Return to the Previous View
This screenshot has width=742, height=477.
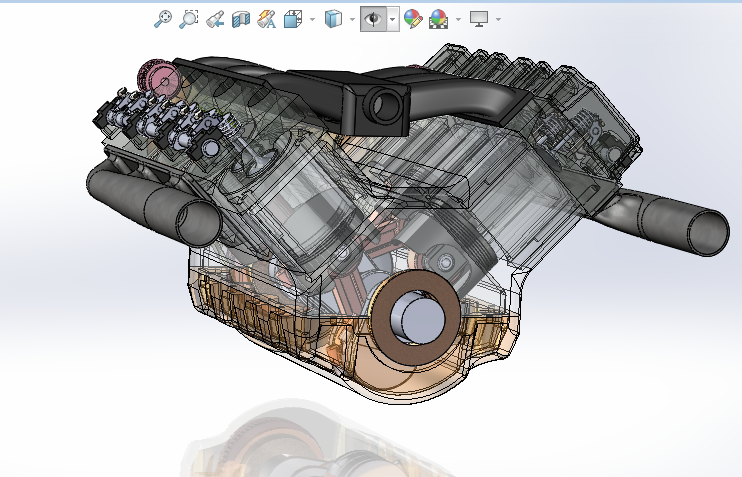click(x=215, y=19)
